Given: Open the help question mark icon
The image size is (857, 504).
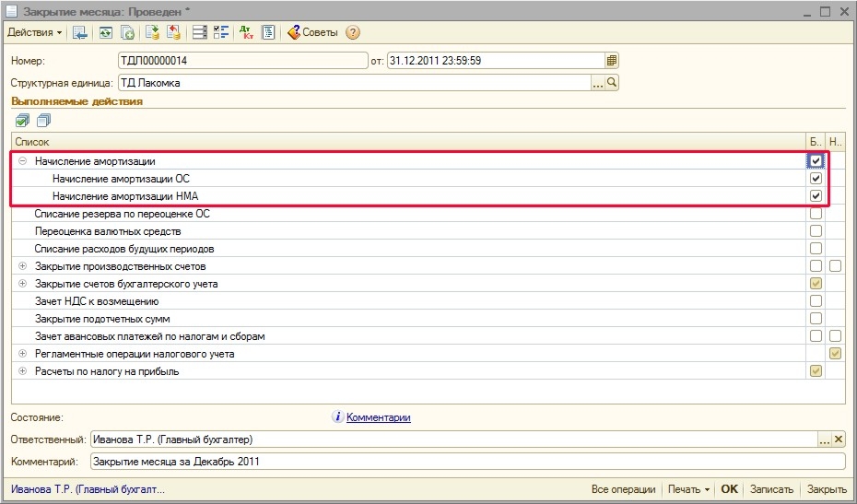Looking at the screenshot, I should 353,32.
